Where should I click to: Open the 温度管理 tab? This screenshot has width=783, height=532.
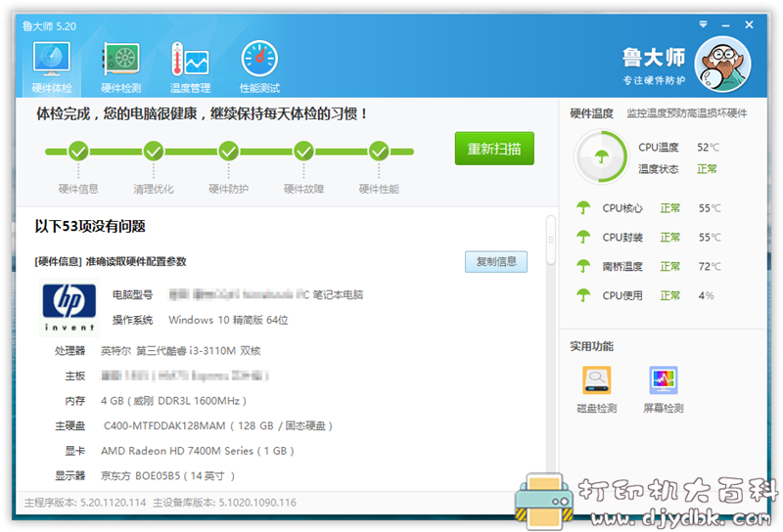190,68
